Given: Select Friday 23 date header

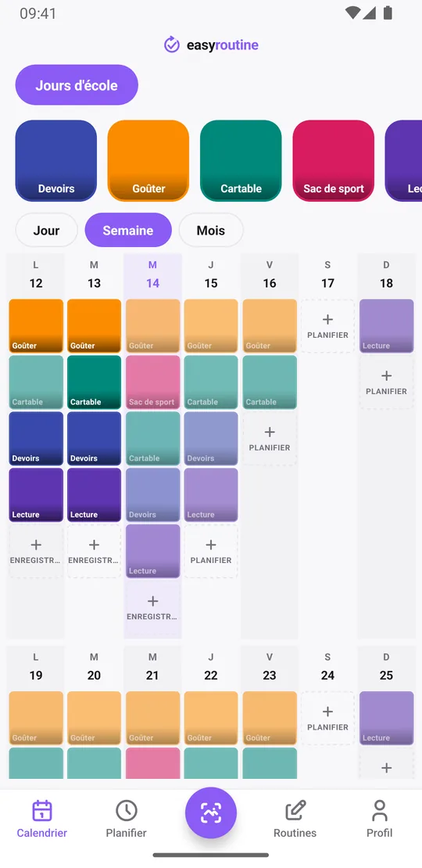Looking at the screenshot, I should (270, 667).
